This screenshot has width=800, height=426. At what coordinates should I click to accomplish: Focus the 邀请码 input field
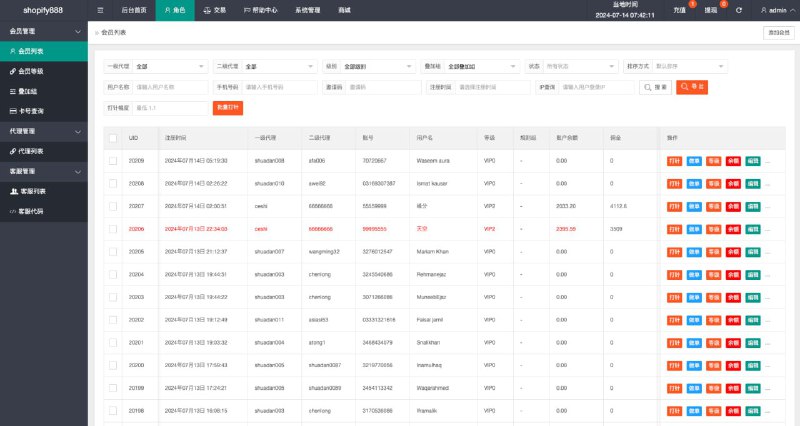(384, 87)
